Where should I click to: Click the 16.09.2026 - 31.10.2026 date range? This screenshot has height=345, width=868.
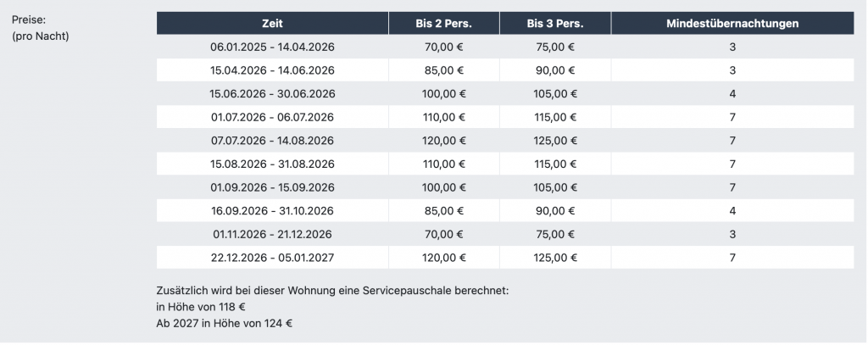[x=272, y=210]
